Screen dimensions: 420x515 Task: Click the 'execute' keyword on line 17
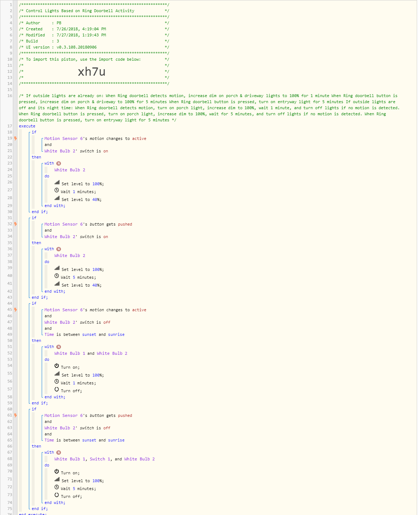pyautogui.click(x=27, y=126)
